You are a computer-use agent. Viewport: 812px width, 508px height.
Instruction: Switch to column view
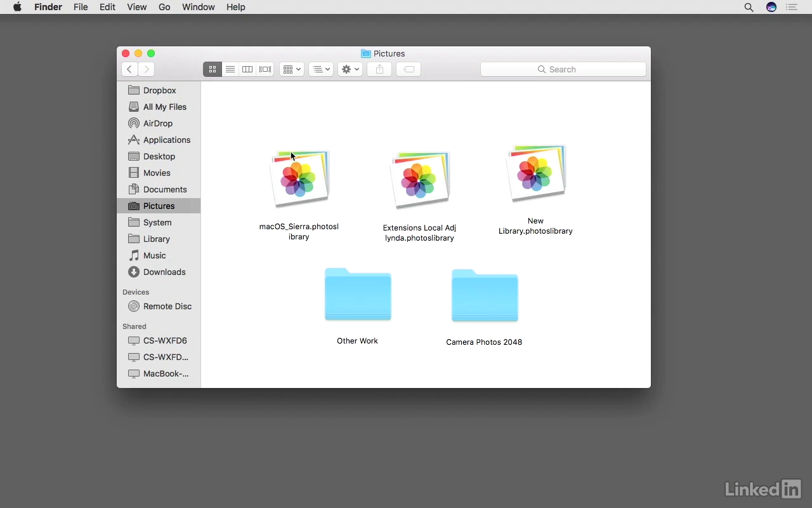point(247,69)
